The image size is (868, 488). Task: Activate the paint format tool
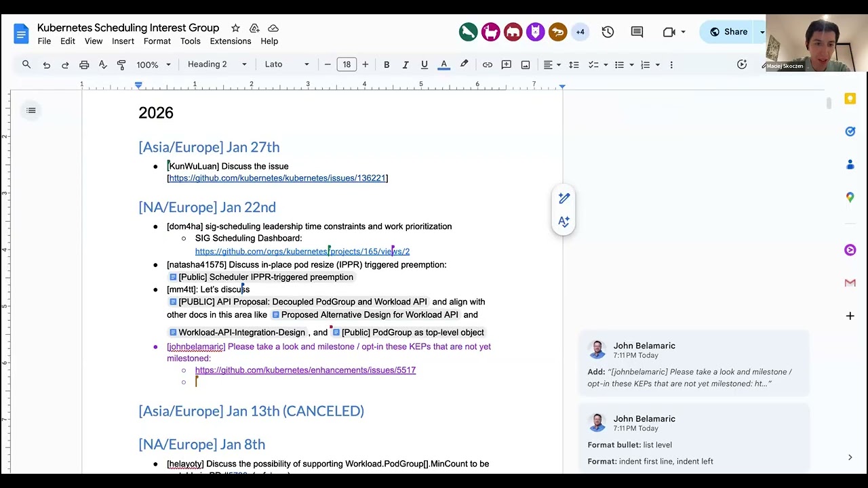point(121,65)
